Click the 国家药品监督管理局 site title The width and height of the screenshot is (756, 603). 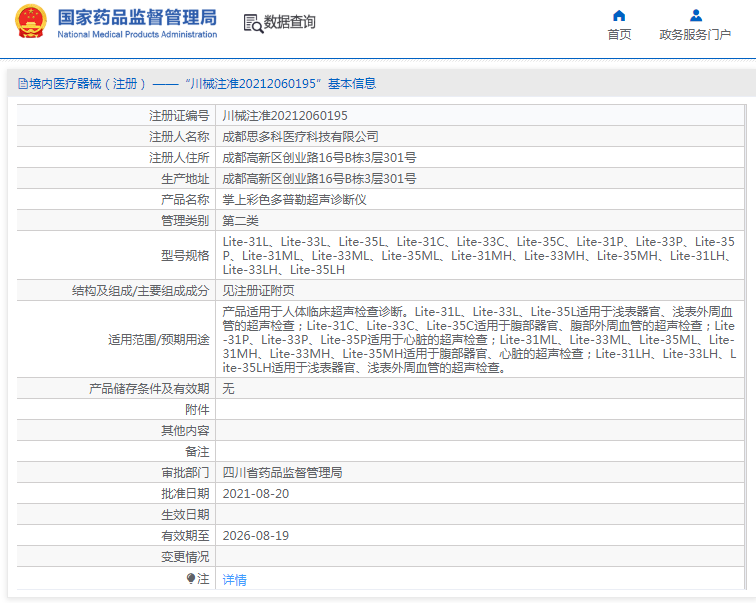[x=136, y=17]
